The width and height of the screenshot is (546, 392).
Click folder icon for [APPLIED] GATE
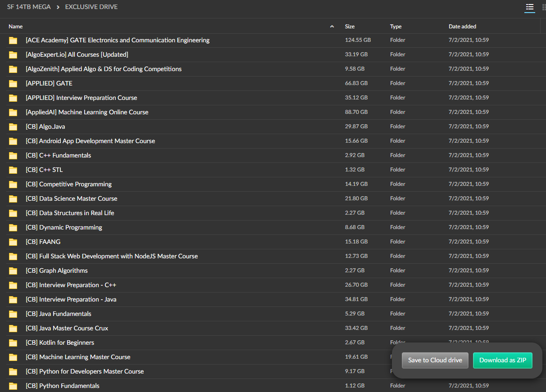click(x=13, y=84)
